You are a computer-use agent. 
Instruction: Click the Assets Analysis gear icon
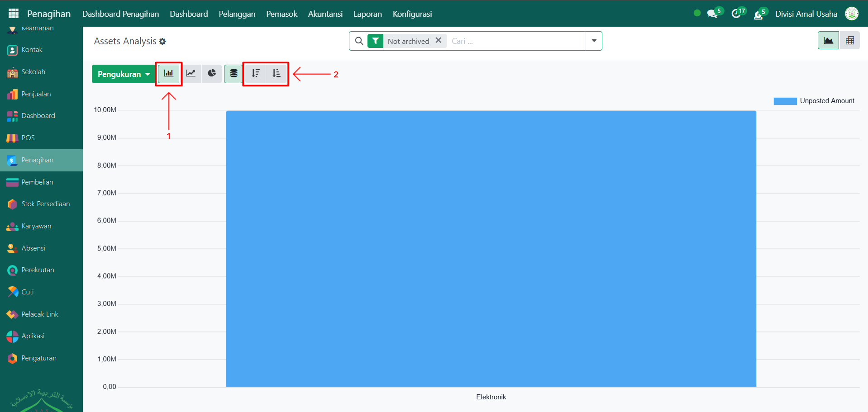pos(162,42)
